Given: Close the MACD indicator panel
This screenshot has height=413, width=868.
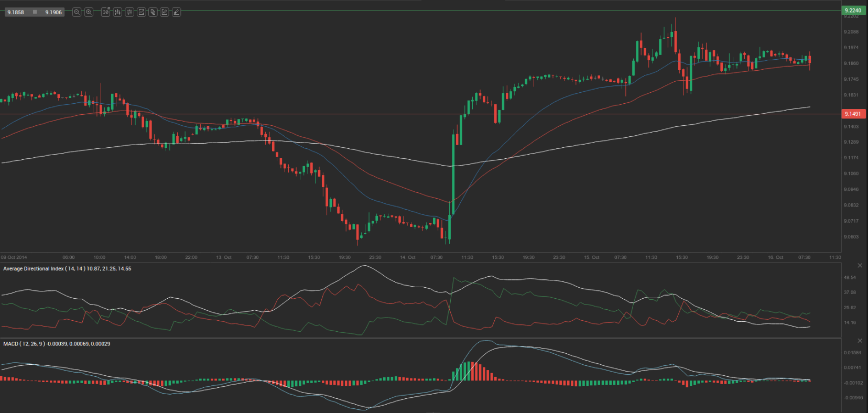Looking at the screenshot, I should click(860, 341).
